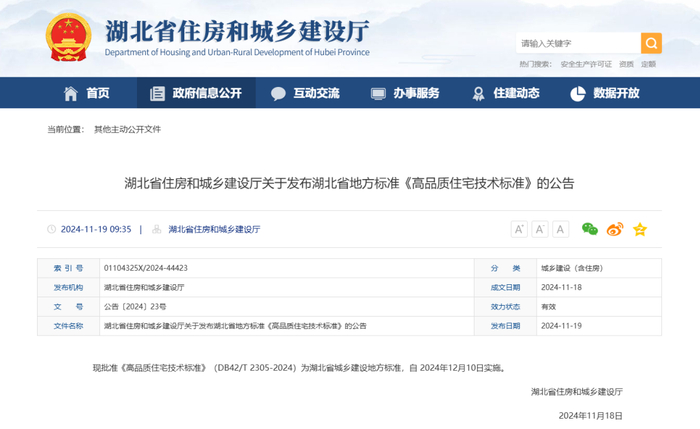The image size is (700, 429).
Task: Open the 首页 menu item
Action: (98, 93)
